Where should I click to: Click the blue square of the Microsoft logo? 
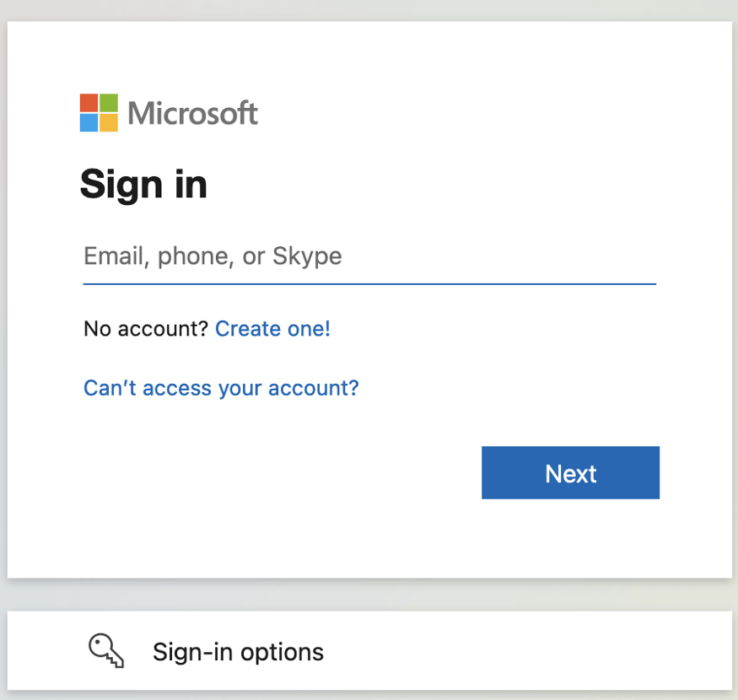point(89,123)
